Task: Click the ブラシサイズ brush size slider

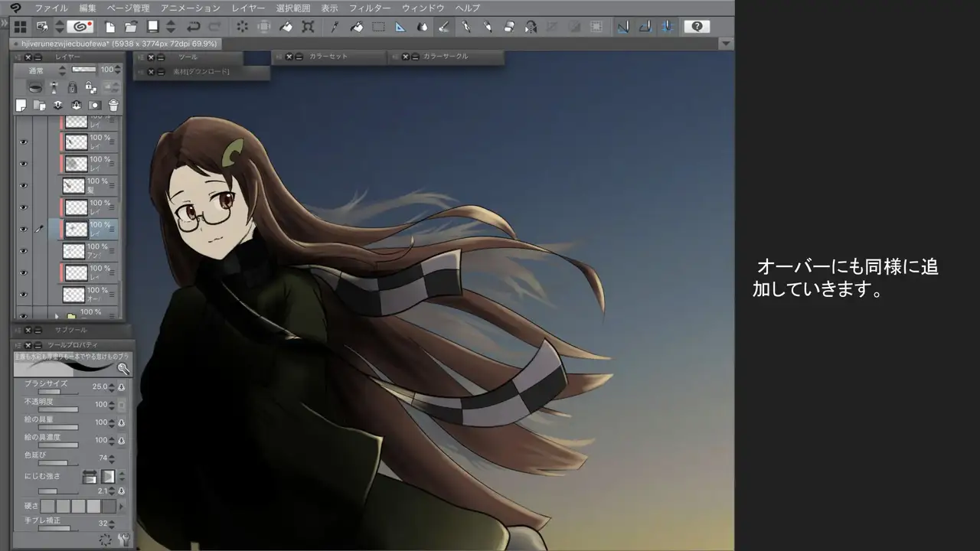Action: [x=51, y=392]
